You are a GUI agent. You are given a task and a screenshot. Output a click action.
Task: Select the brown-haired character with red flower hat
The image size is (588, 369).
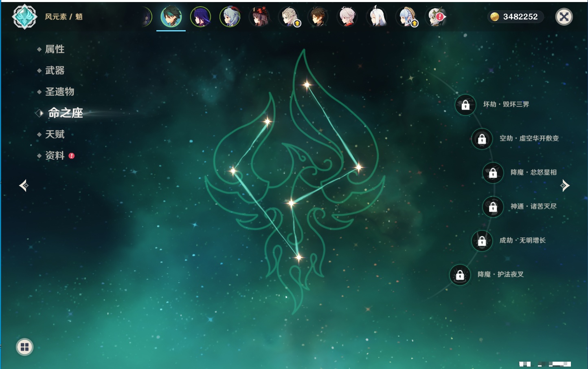(259, 17)
